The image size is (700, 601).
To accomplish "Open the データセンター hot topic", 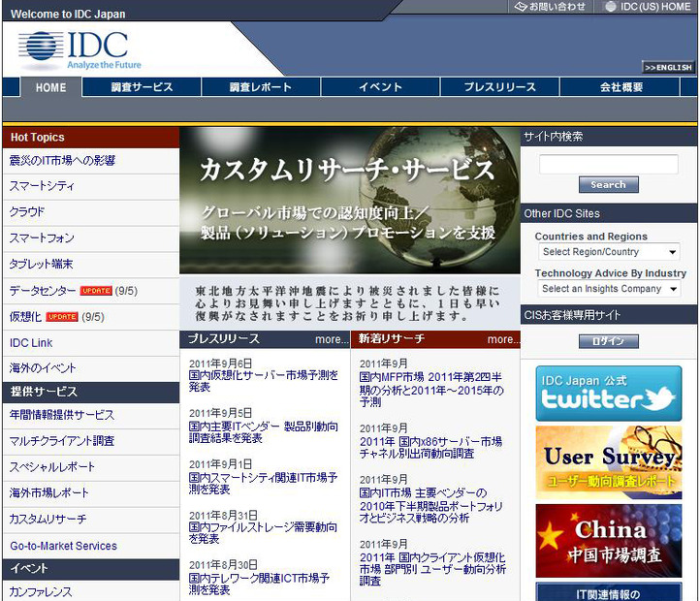I will coord(43,291).
